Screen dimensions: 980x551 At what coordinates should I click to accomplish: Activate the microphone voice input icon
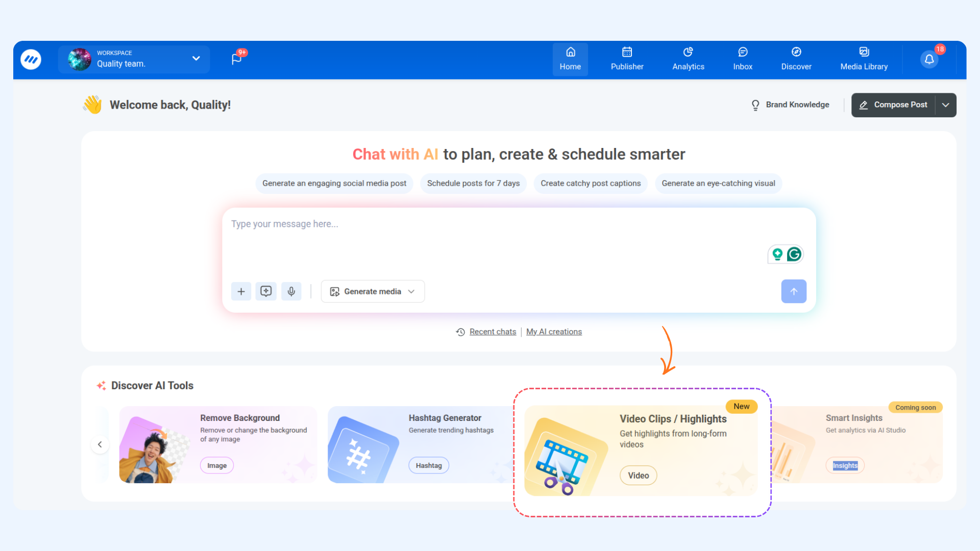click(291, 291)
